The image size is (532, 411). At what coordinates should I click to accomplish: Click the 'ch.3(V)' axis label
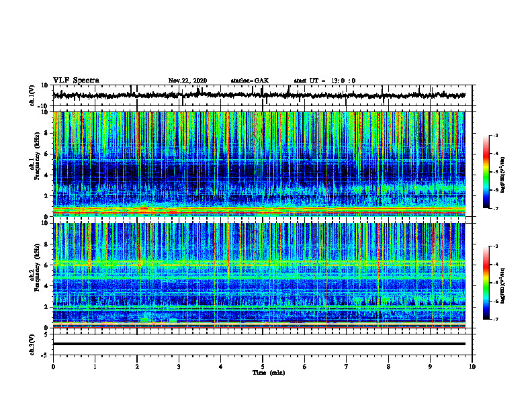pos(32,345)
